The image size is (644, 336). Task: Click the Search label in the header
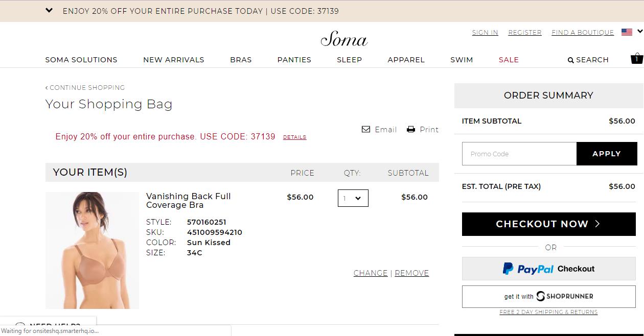pyautogui.click(x=592, y=60)
